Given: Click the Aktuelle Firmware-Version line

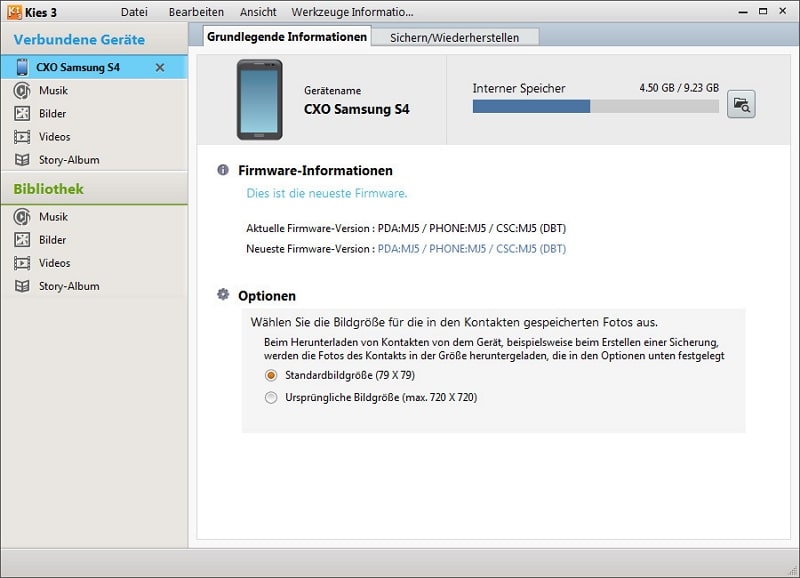Looking at the screenshot, I should pyautogui.click(x=406, y=228).
